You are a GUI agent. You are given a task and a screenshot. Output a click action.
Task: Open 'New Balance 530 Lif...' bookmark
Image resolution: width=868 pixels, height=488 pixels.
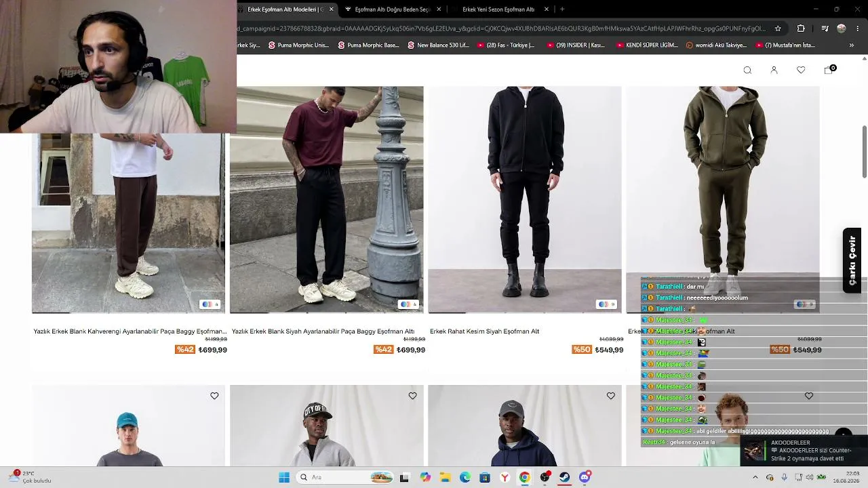pyautogui.click(x=438, y=45)
